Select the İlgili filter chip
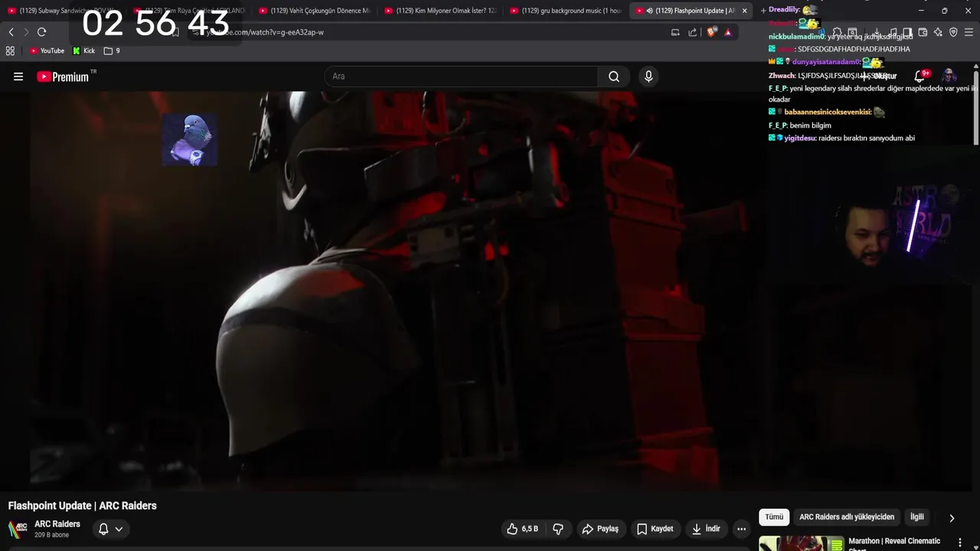 [917, 517]
